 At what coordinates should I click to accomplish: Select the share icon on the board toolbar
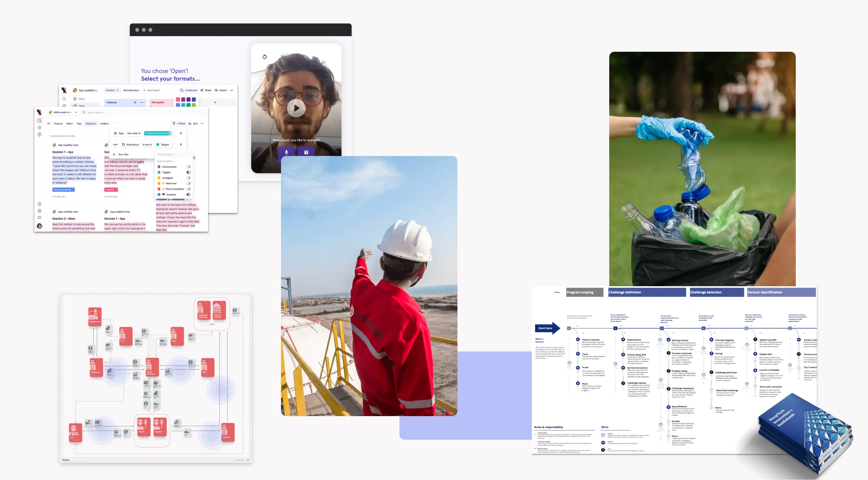202,90
